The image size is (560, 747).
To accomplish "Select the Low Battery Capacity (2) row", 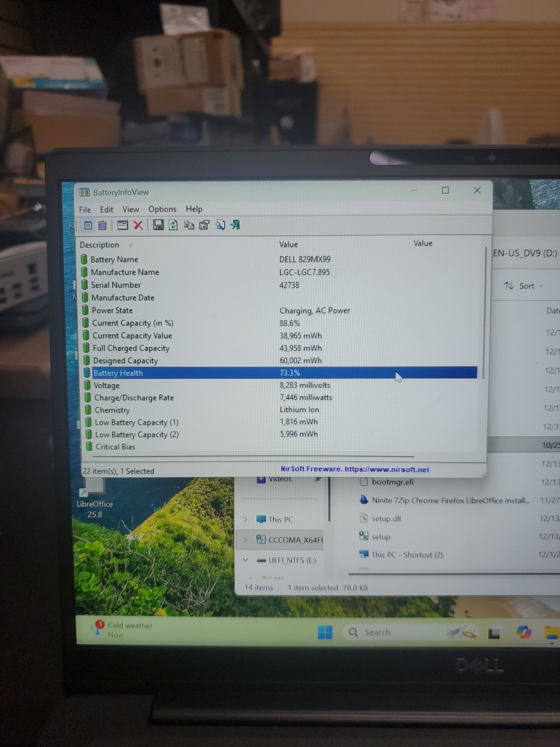I will tap(280, 434).
